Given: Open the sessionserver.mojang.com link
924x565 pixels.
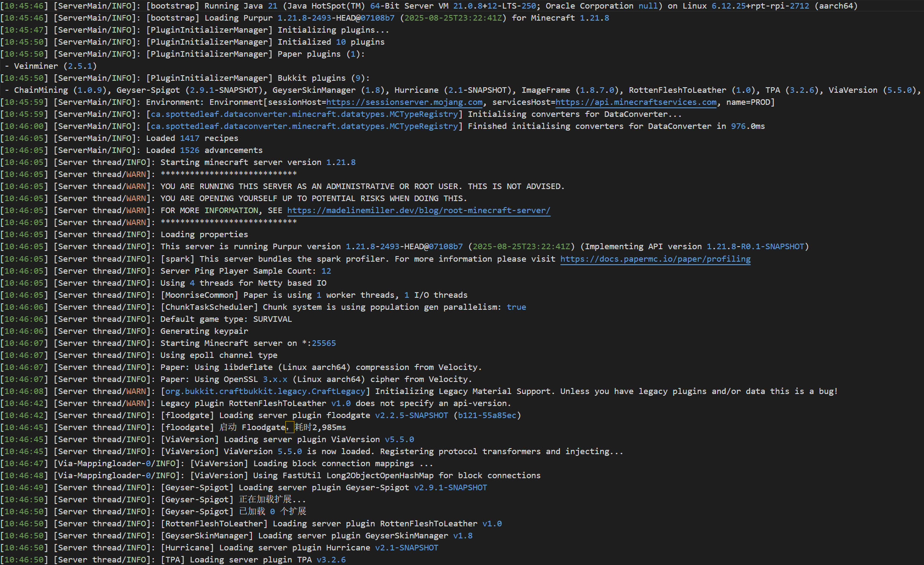Looking at the screenshot, I should pos(404,102).
